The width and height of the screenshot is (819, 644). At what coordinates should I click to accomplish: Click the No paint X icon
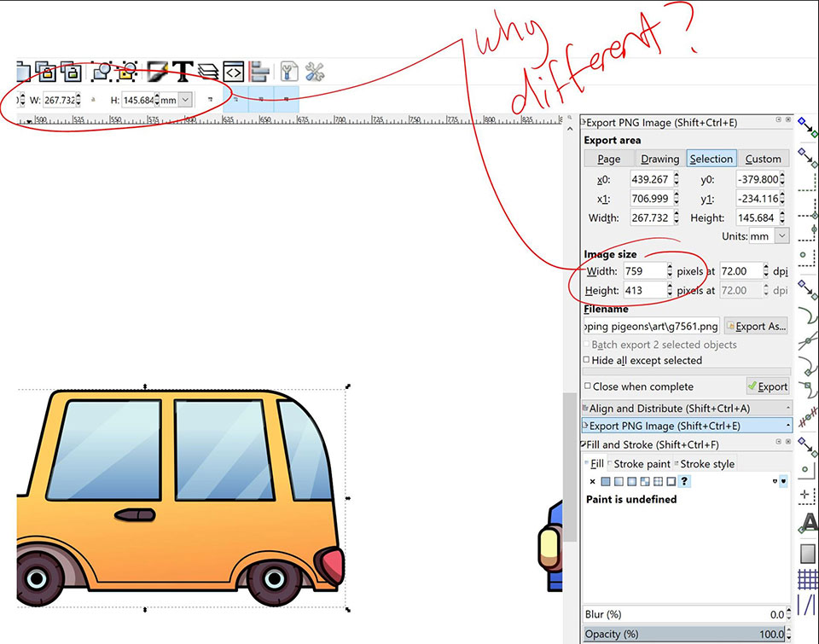[592, 482]
